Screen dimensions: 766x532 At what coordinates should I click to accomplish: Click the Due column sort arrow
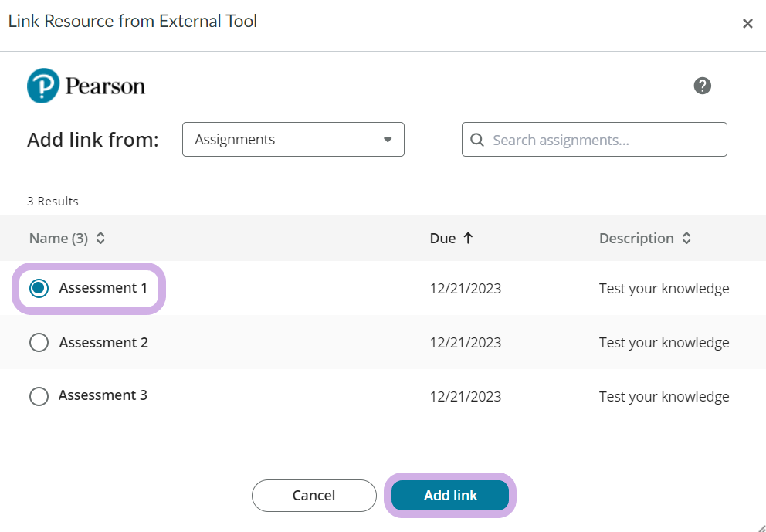(468, 239)
